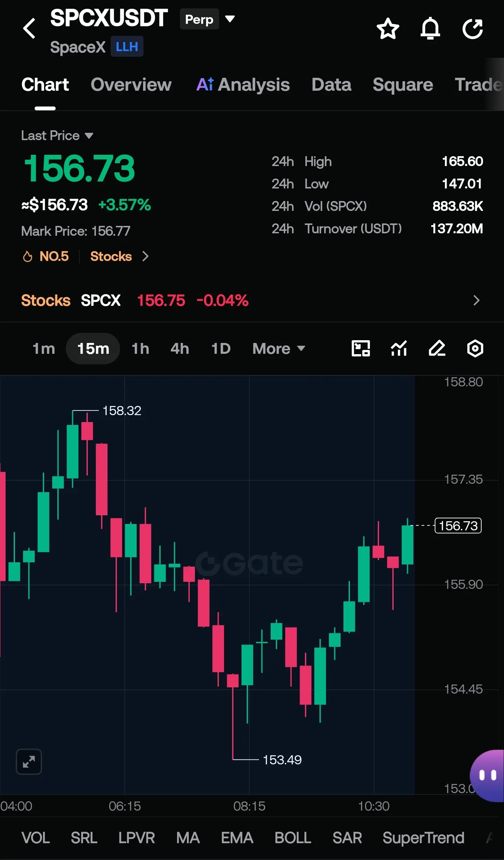This screenshot has width=504, height=860.
Task: Enable the SuperTrend indicator
Action: point(423,838)
